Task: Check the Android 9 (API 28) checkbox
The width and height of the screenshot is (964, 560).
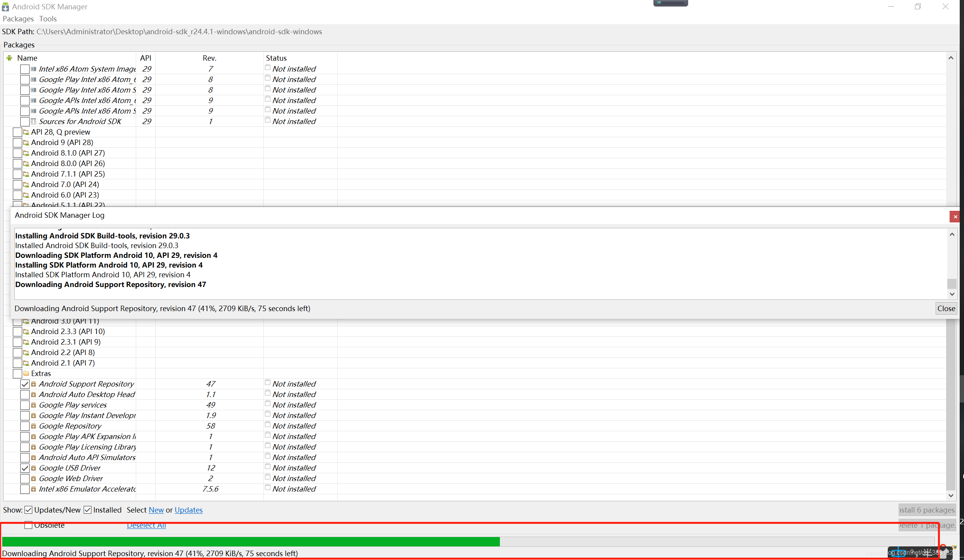Action: (x=18, y=143)
